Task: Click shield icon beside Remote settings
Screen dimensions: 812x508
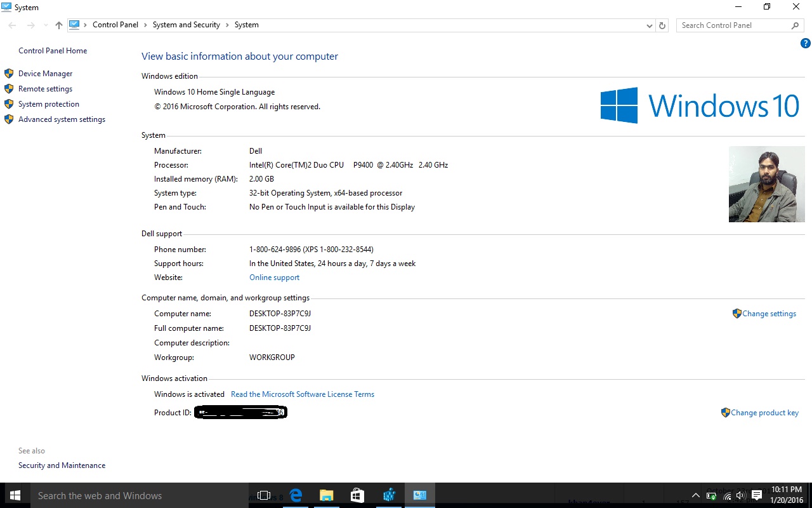Action: (x=9, y=89)
